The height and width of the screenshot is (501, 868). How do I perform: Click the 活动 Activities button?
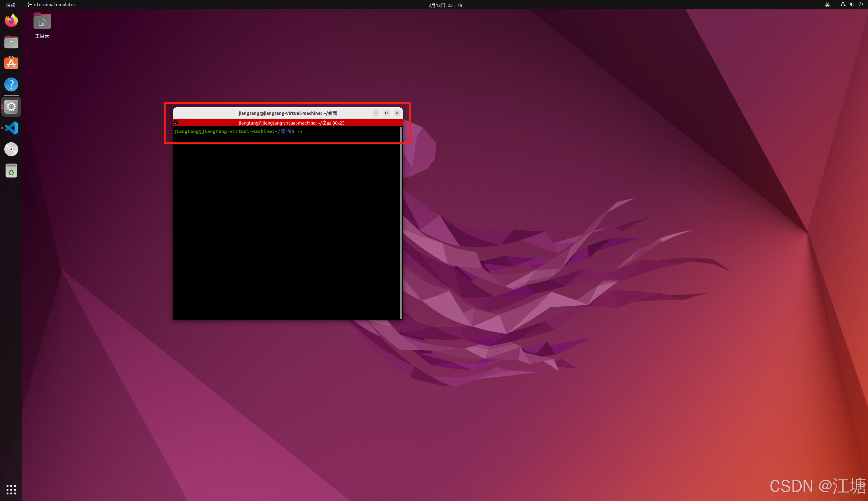[10, 4]
